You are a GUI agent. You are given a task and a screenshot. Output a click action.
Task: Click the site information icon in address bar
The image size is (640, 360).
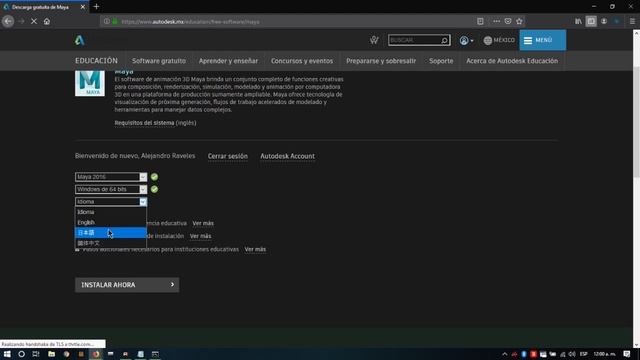coord(107,21)
